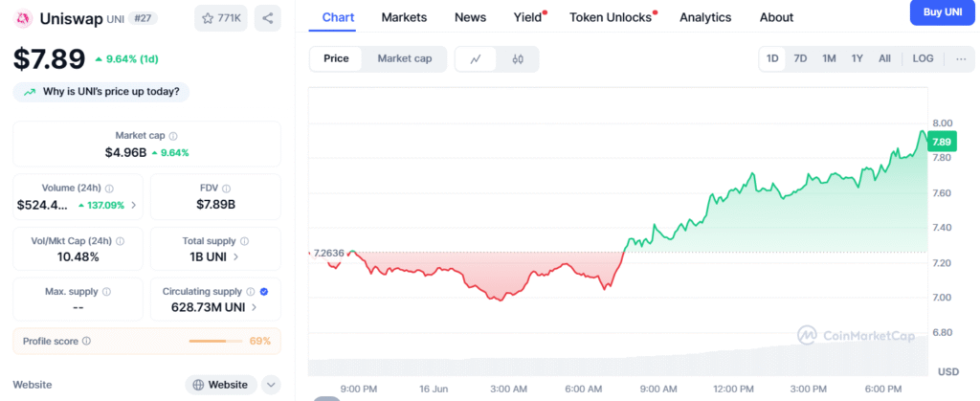The width and height of the screenshot is (980, 401).
Task: Click the trend icon in price question
Action: (x=30, y=93)
